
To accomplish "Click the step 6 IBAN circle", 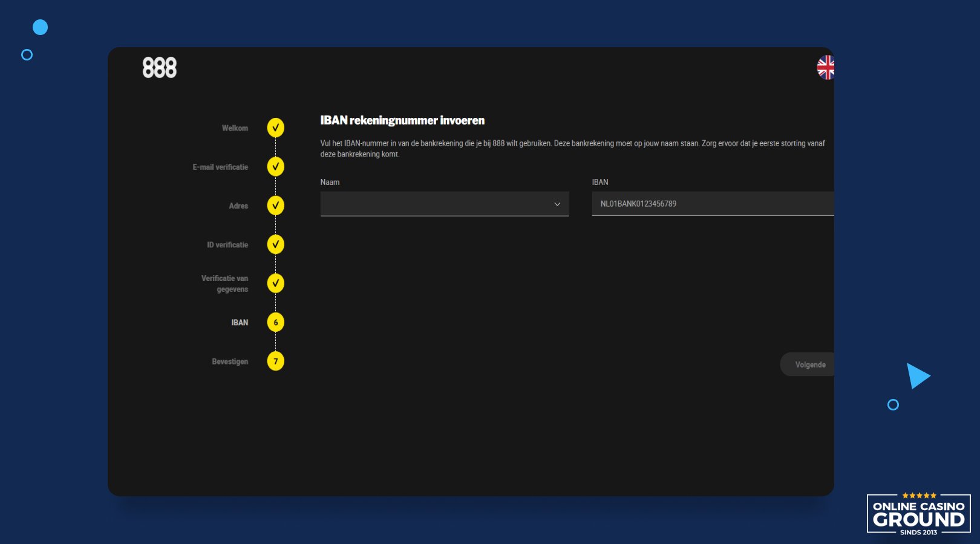I will 276,322.
